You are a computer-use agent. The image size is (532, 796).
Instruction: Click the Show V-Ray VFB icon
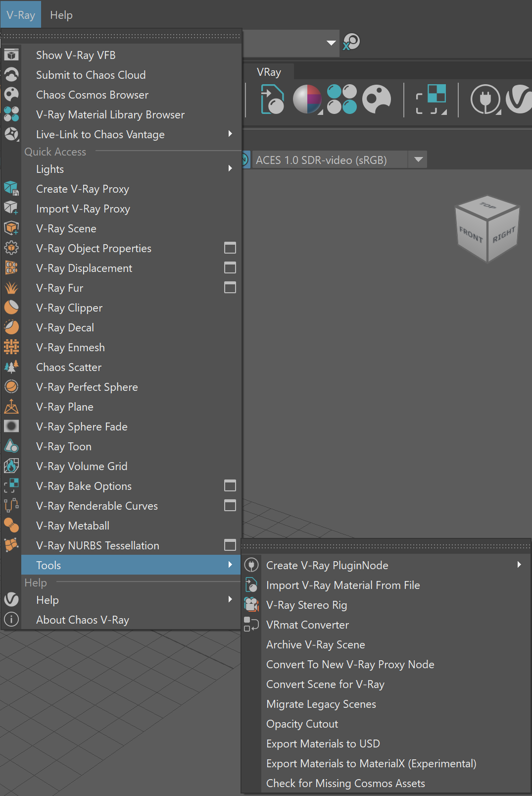(x=11, y=55)
